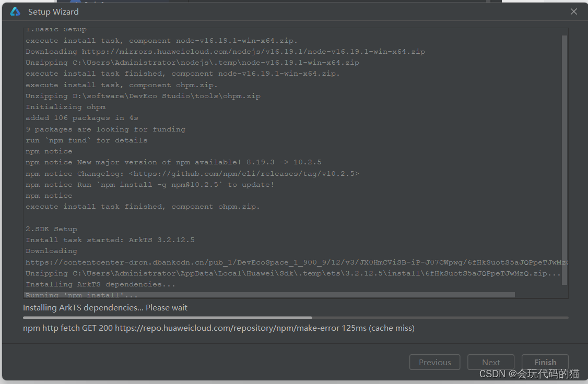The image size is (588, 384).
Task: Click the 'Unzipping C:\Users\Administrator\AppData' line
Action: click(x=293, y=273)
